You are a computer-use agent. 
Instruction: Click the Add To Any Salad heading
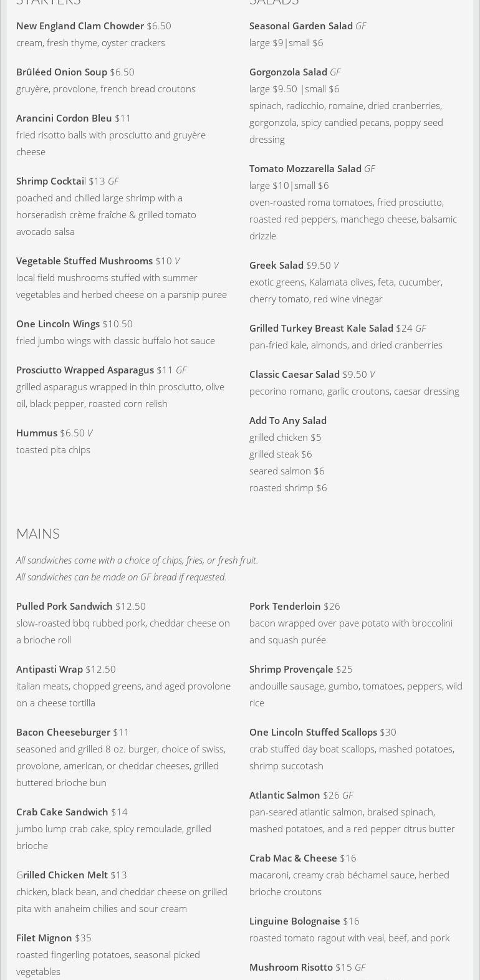(288, 420)
